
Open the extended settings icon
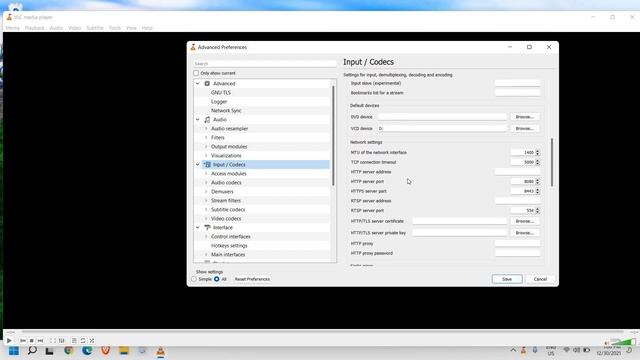point(61,340)
